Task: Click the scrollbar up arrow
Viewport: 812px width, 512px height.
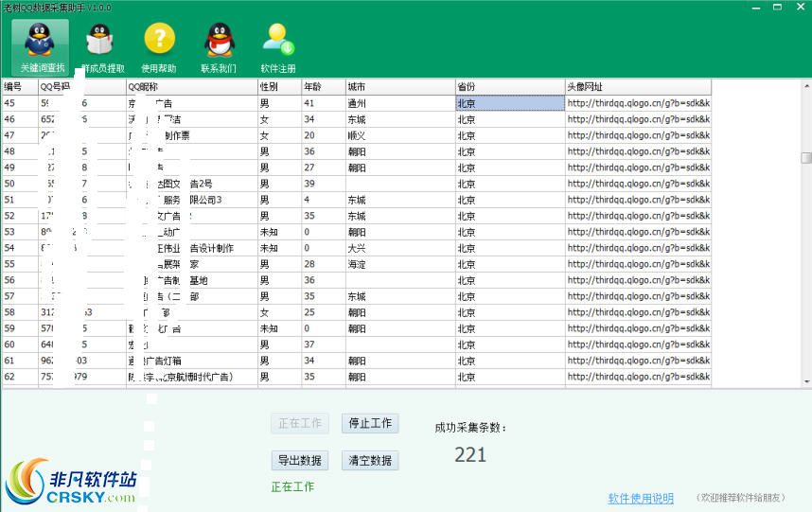Action: click(x=806, y=86)
